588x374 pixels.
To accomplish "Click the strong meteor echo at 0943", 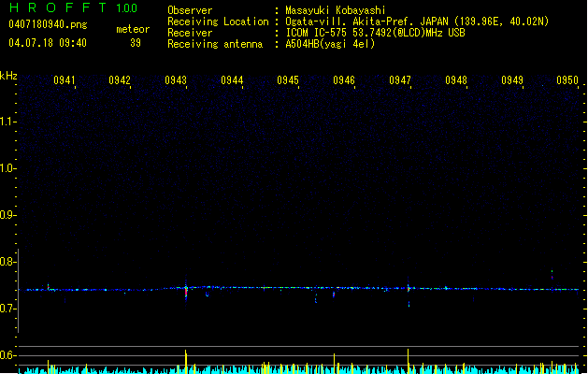I will 186,291.
